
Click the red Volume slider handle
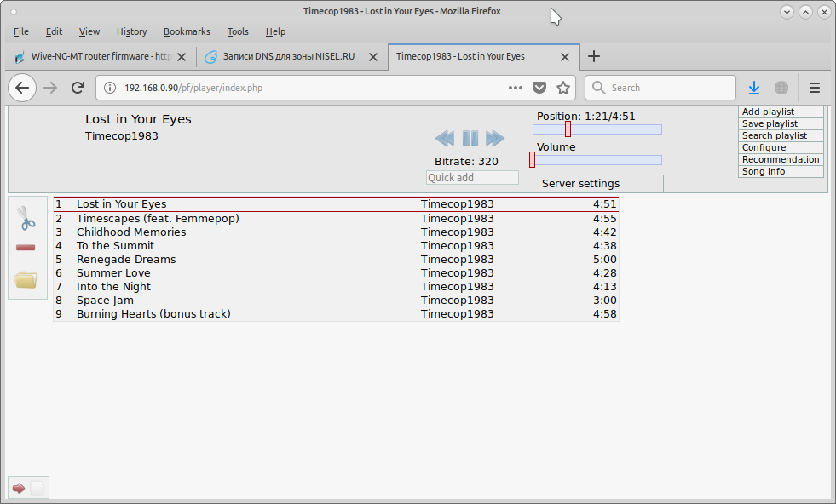pos(532,160)
